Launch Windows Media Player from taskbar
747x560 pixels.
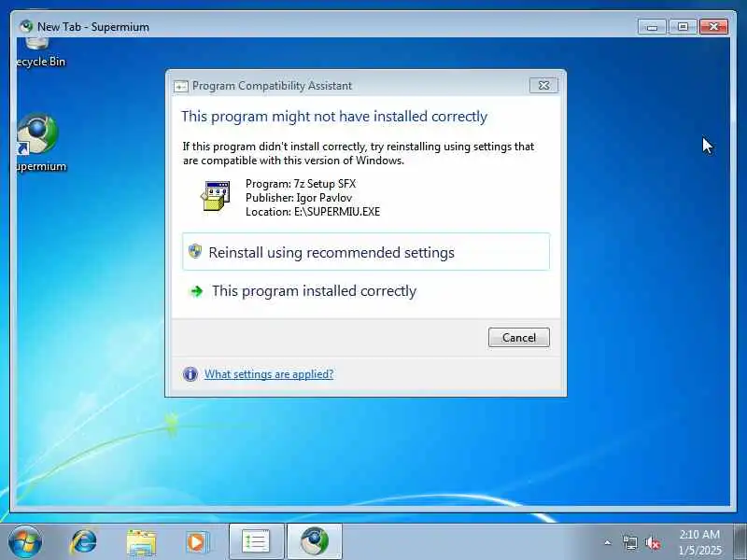[x=197, y=542]
